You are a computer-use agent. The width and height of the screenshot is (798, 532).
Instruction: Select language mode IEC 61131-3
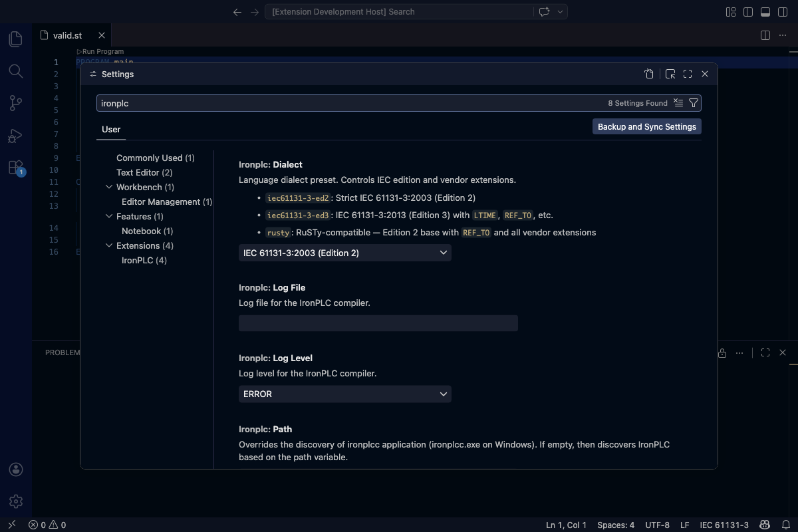(724, 525)
